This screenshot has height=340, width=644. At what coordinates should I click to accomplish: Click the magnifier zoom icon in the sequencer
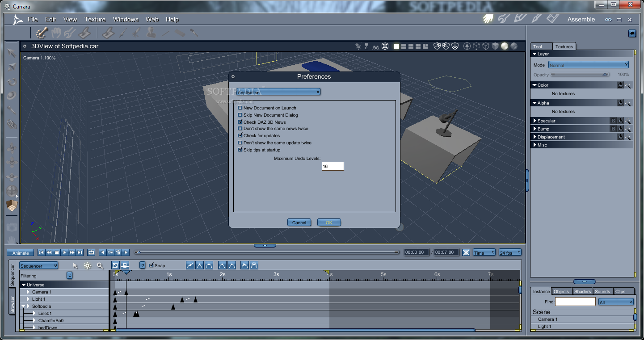click(100, 265)
